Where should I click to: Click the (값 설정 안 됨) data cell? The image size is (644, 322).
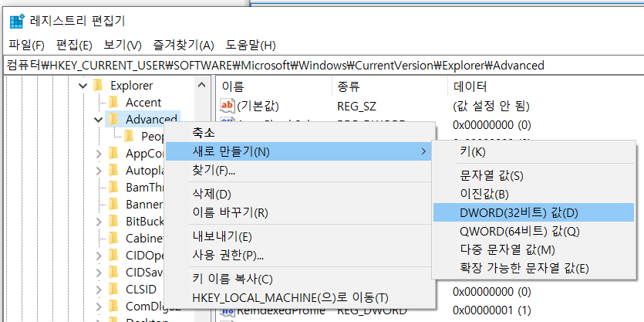(491, 107)
